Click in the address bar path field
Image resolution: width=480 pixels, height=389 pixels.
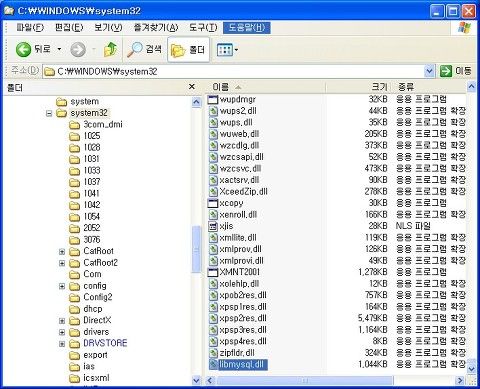point(233,71)
